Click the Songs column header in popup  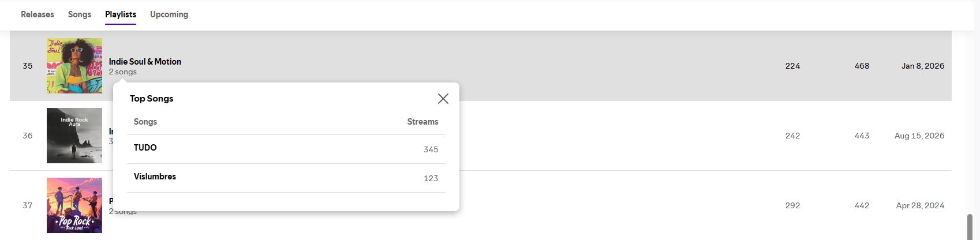coord(145,122)
